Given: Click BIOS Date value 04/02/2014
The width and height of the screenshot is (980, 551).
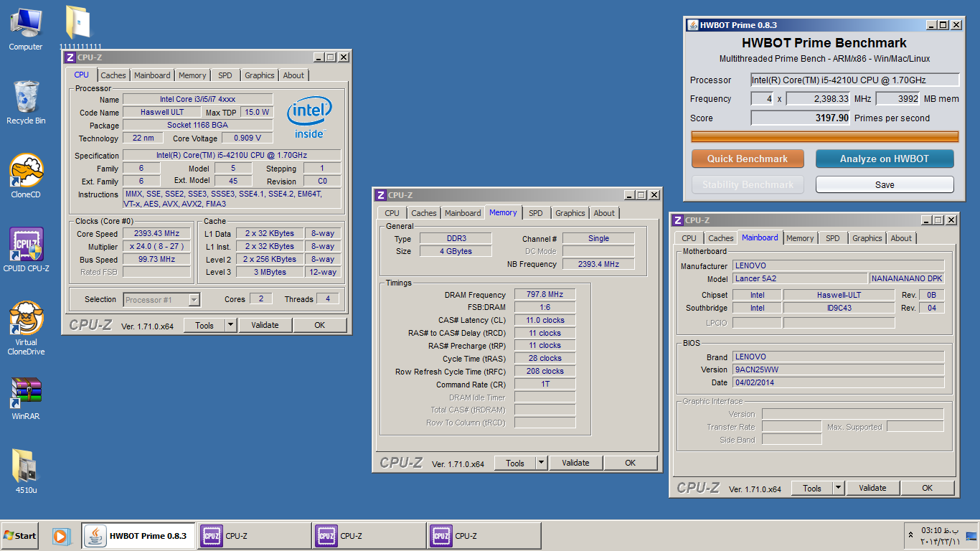Looking at the screenshot, I should pyautogui.click(x=839, y=382).
